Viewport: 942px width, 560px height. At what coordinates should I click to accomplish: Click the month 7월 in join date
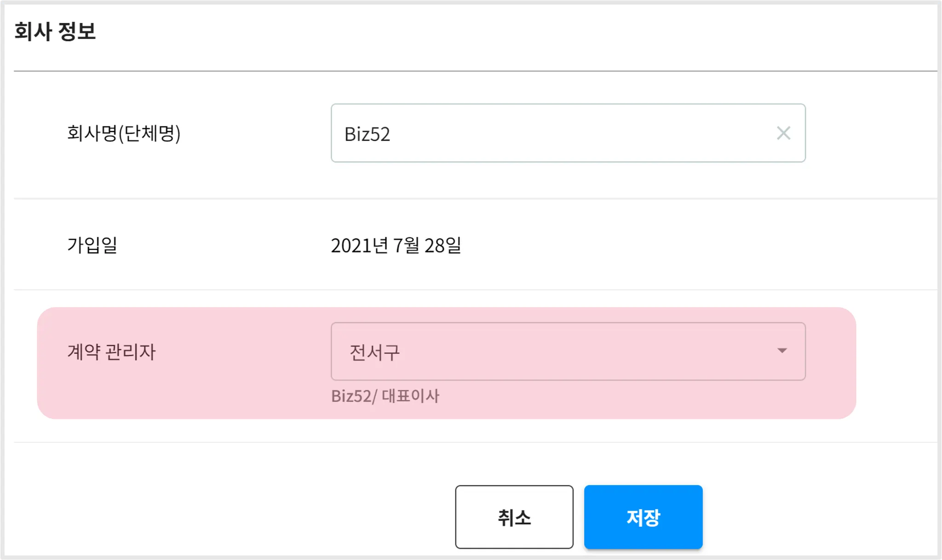(x=406, y=246)
